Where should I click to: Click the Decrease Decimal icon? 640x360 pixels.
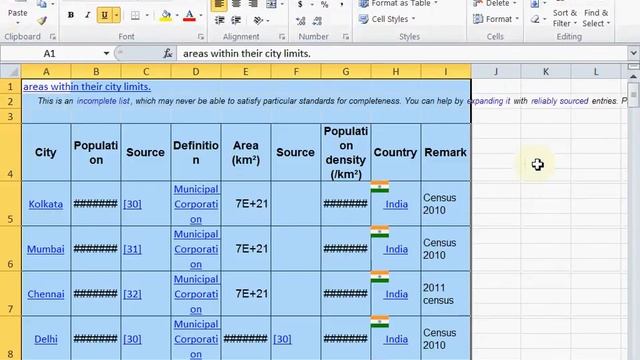(x=318, y=20)
